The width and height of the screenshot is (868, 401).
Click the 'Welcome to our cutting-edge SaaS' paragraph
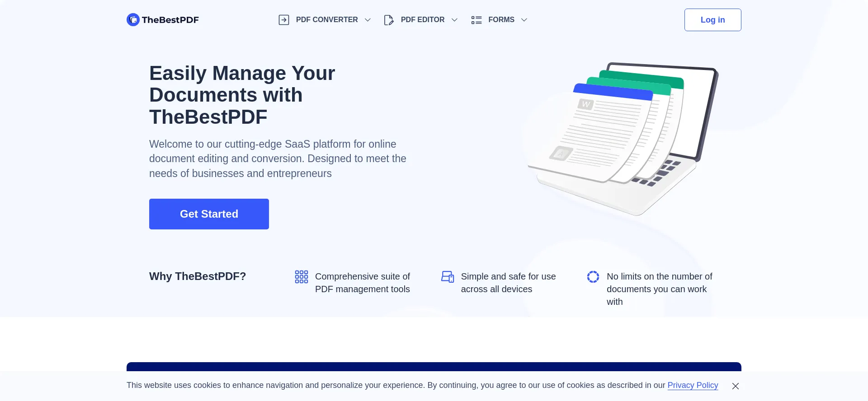[278, 159]
